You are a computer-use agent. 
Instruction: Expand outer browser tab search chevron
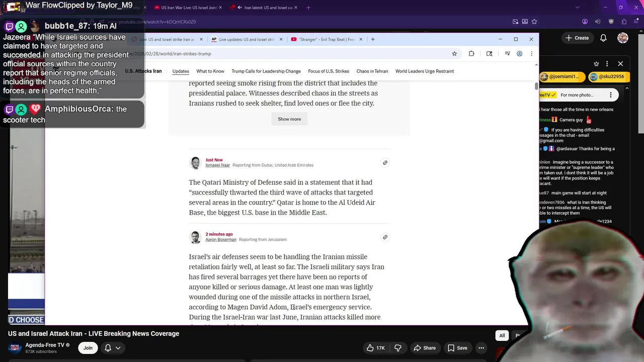pos(577,8)
